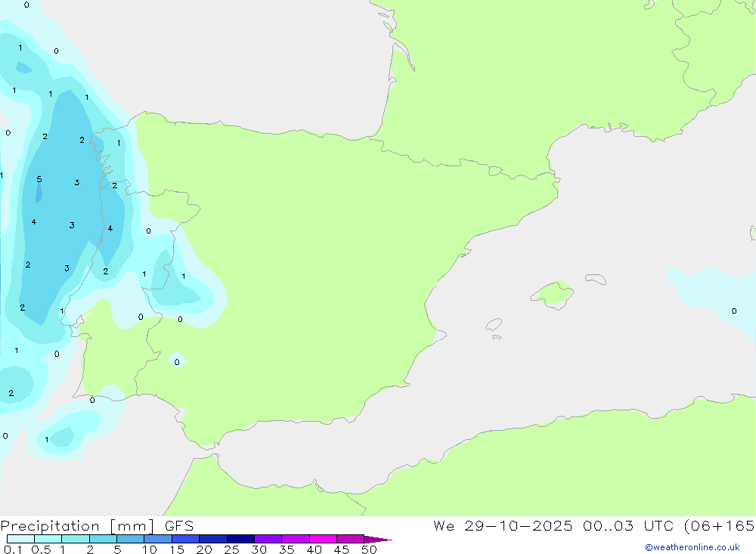Select the 2–5 mm legend color box
This screenshot has height=554, width=756.
pyautogui.click(x=103, y=539)
